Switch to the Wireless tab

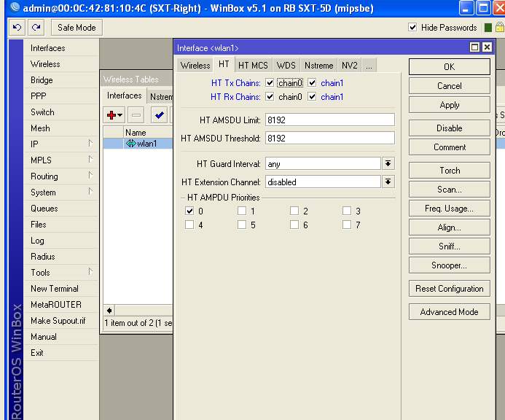tap(195, 66)
